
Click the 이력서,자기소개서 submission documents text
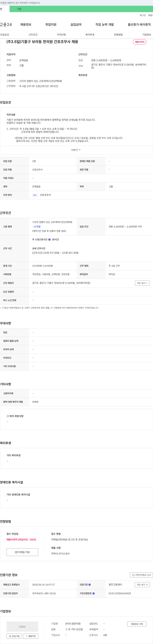point(60,554)
